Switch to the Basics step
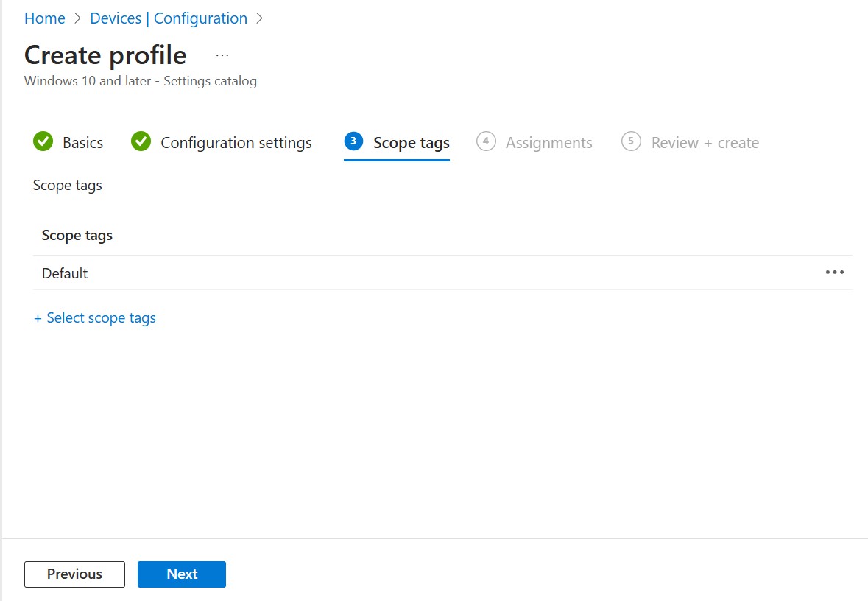The image size is (868, 601). (x=82, y=142)
